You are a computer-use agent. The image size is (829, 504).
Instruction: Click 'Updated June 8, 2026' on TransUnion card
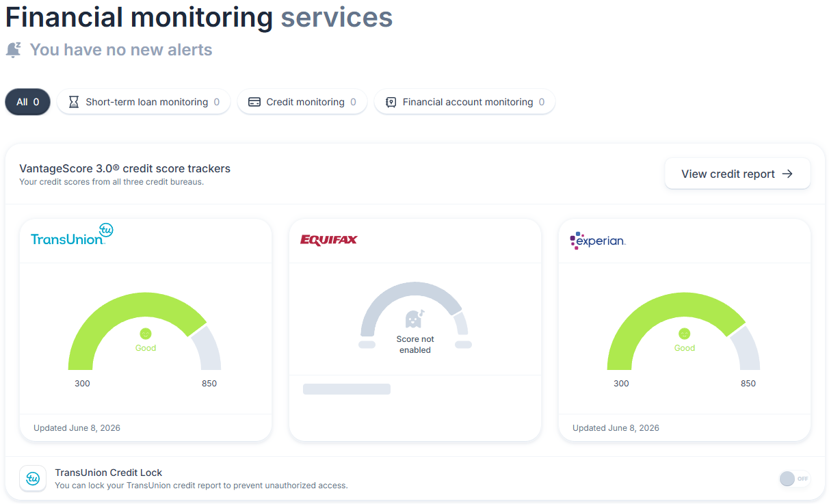pyautogui.click(x=77, y=428)
